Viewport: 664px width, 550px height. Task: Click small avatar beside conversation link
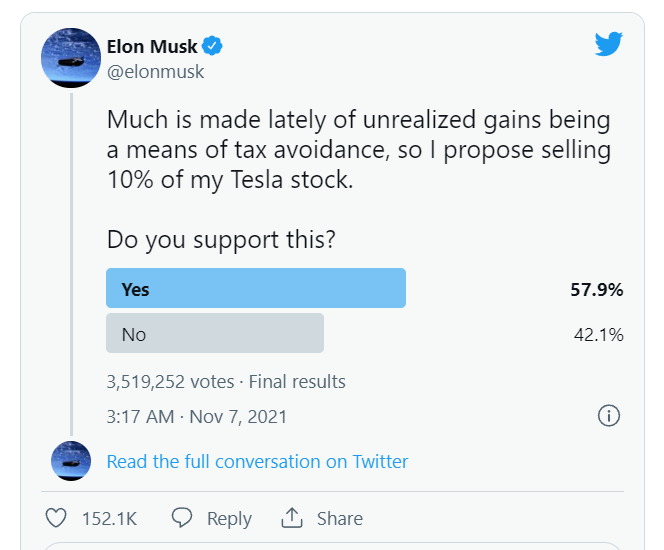(x=71, y=461)
